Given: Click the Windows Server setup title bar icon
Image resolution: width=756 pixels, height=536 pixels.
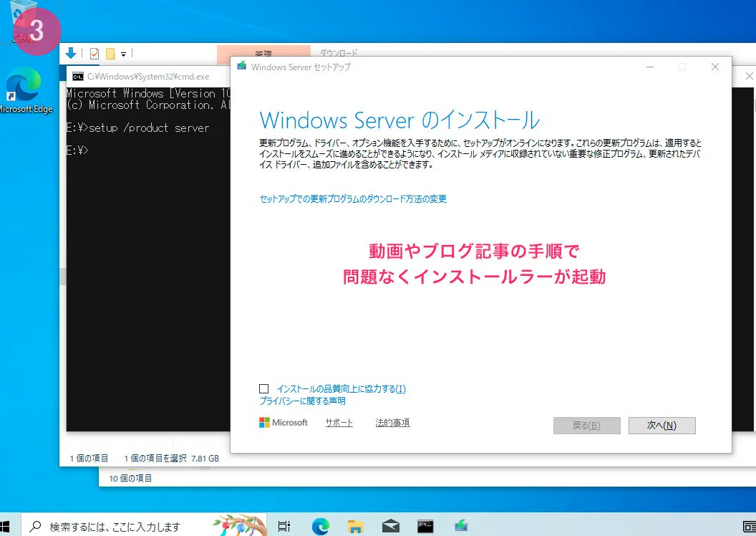Looking at the screenshot, I should coord(241,66).
